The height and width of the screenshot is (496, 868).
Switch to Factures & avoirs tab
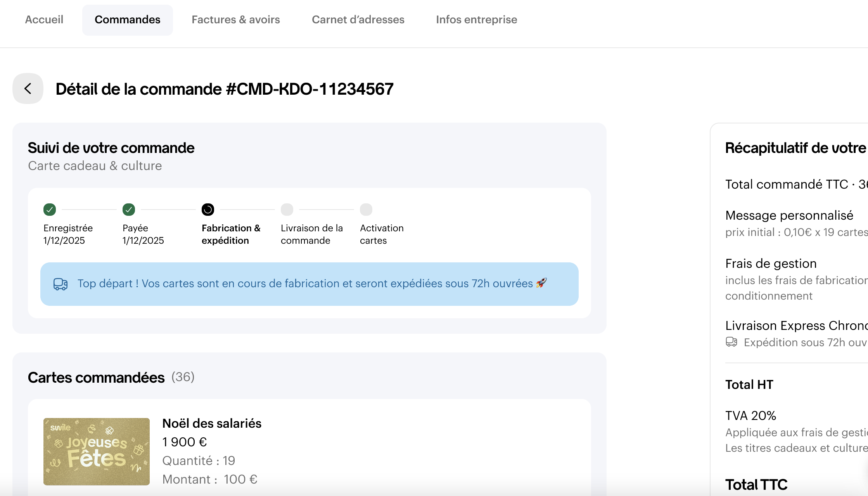tap(236, 20)
